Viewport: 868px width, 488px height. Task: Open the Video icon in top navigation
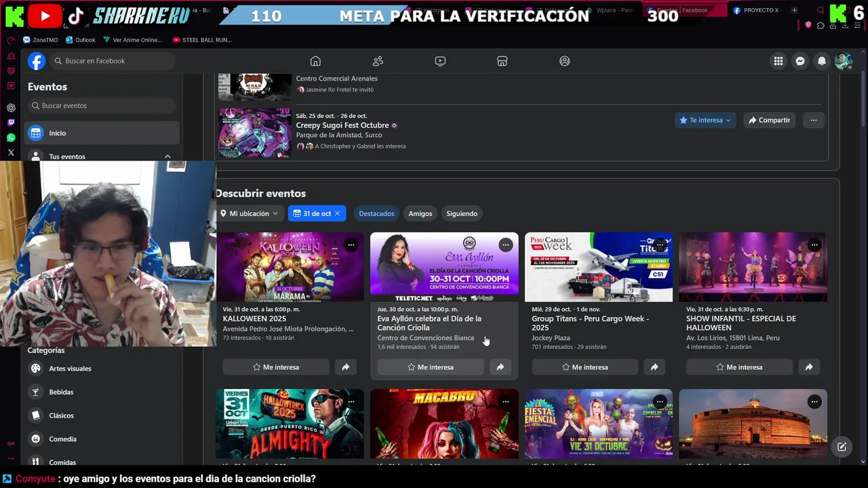click(440, 61)
